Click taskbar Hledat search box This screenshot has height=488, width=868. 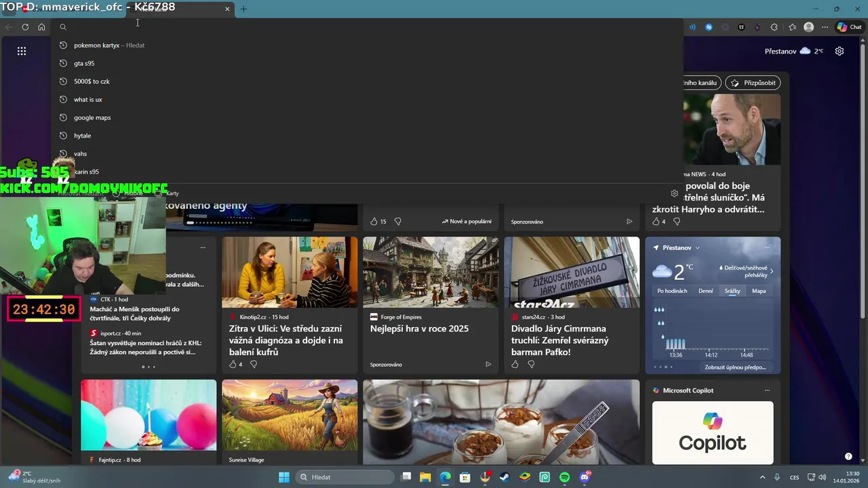click(x=343, y=477)
